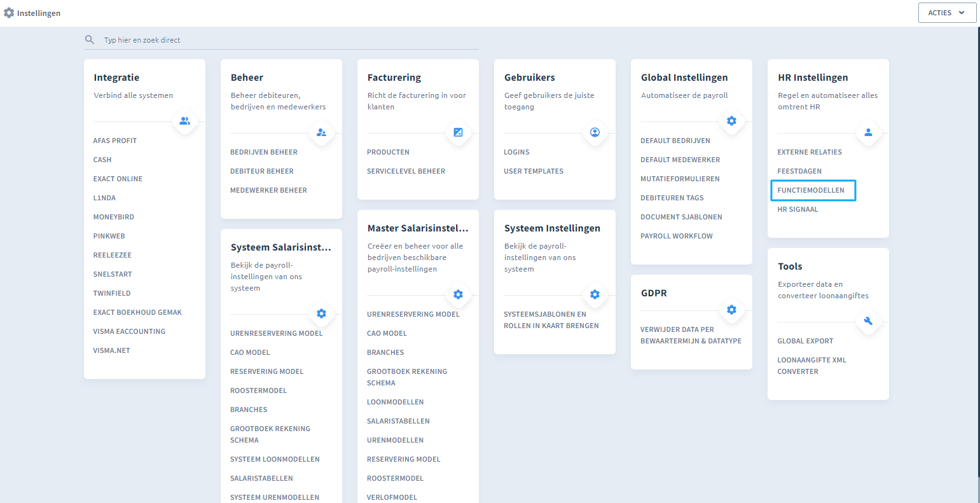Open CAO MODEL in Systeem Salarisinstellingen
Screen dimensions: 980x503
click(x=250, y=352)
